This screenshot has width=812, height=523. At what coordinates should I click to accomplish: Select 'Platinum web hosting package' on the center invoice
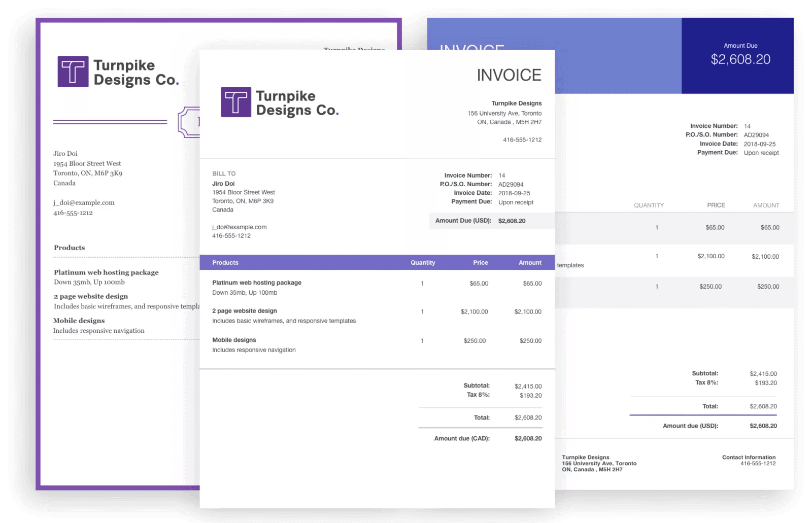point(257,283)
